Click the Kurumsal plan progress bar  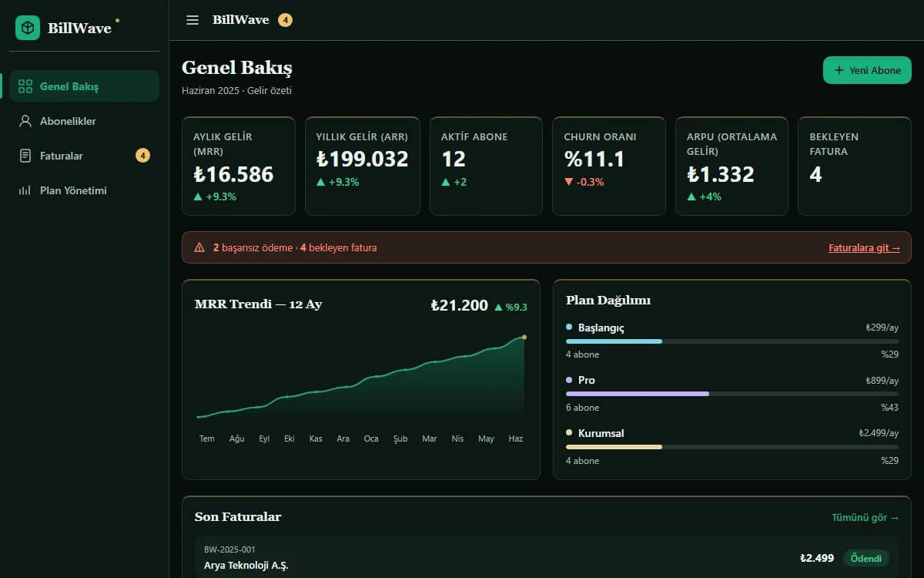[x=732, y=447]
